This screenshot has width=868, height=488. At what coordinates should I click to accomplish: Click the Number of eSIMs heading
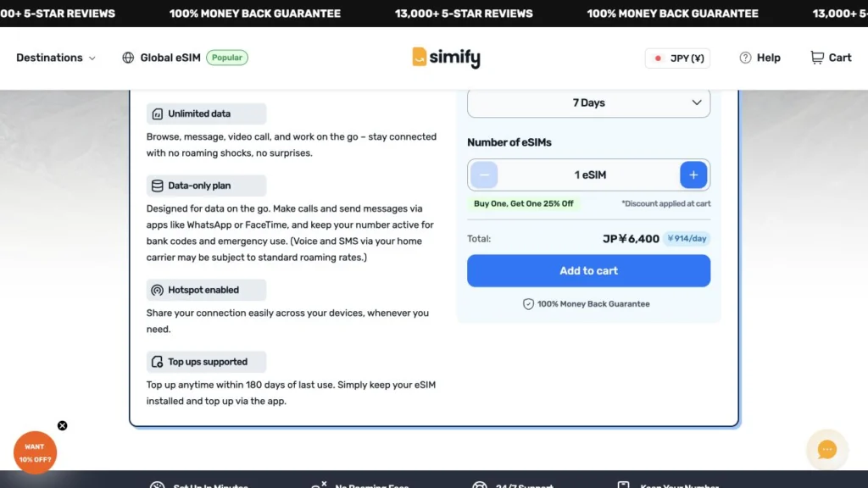point(509,142)
